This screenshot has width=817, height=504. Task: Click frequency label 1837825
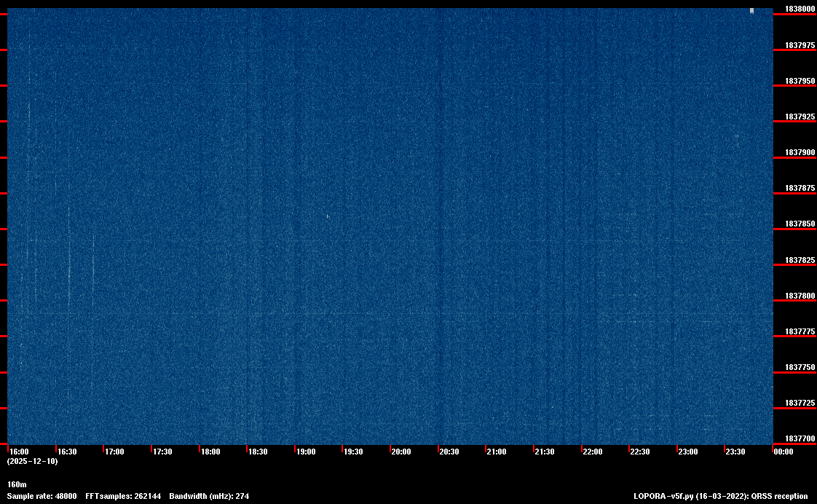pos(800,260)
